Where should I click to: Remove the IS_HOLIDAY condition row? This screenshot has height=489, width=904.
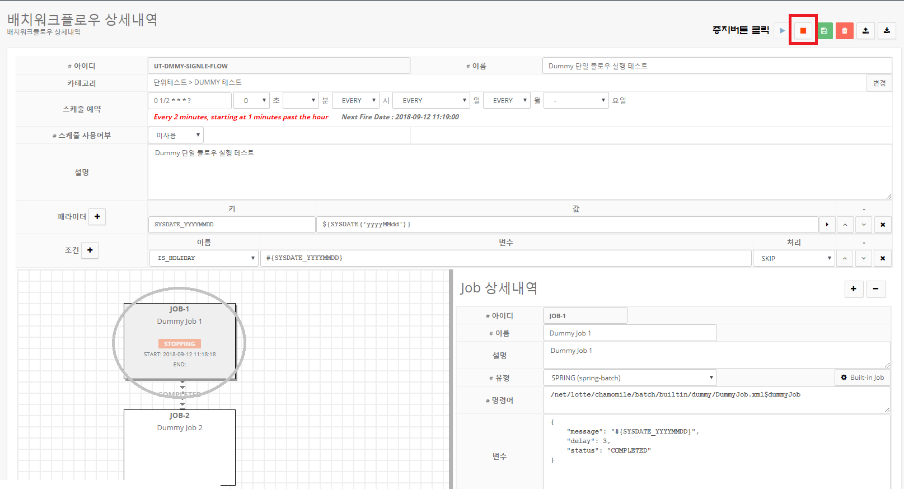(882, 258)
